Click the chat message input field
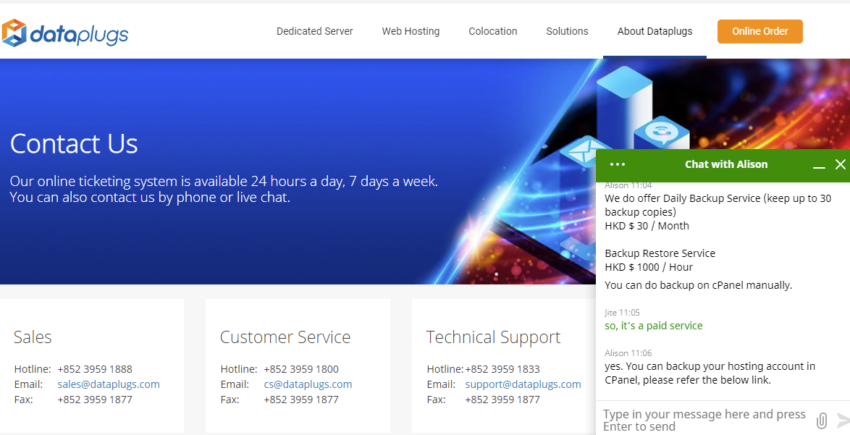Viewport: 850px width, 435px height. click(x=705, y=420)
